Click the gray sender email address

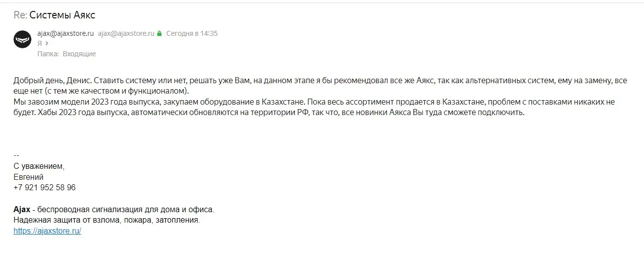(126, 33)
